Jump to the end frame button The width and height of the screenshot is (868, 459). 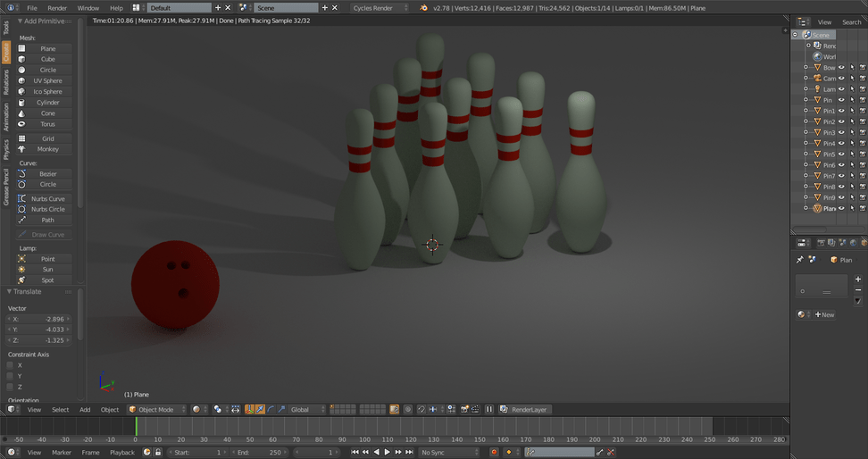(x=409, y=453)
